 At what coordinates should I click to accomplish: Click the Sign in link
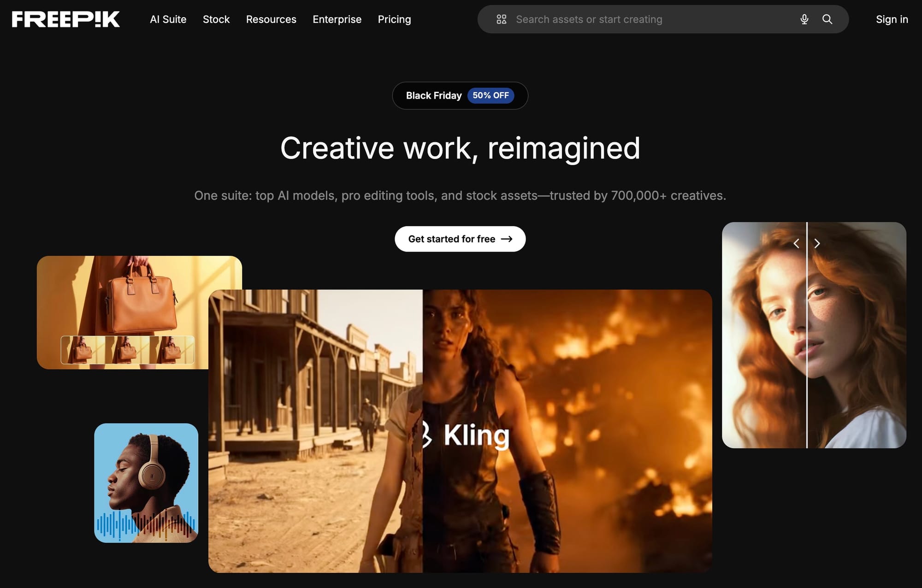click(x=892, y=19)
